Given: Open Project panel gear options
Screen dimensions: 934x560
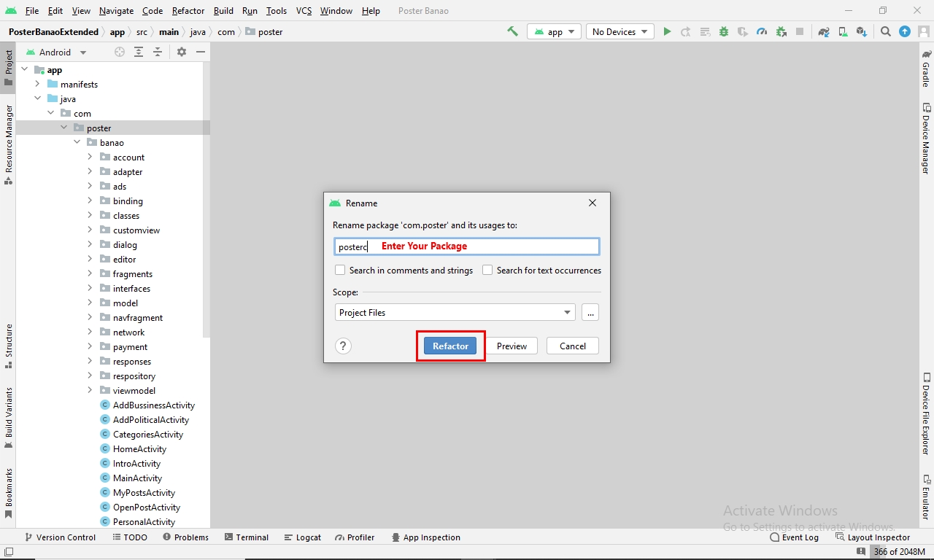Looking at the screenshot, I should [182, 52].
